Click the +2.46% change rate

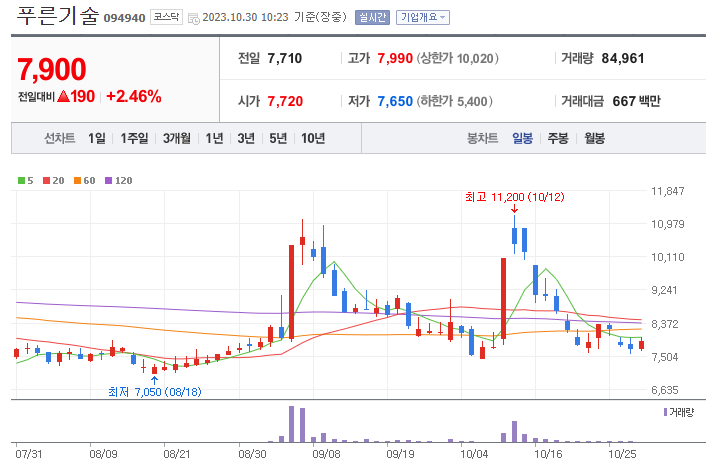(x=134, y=96)
